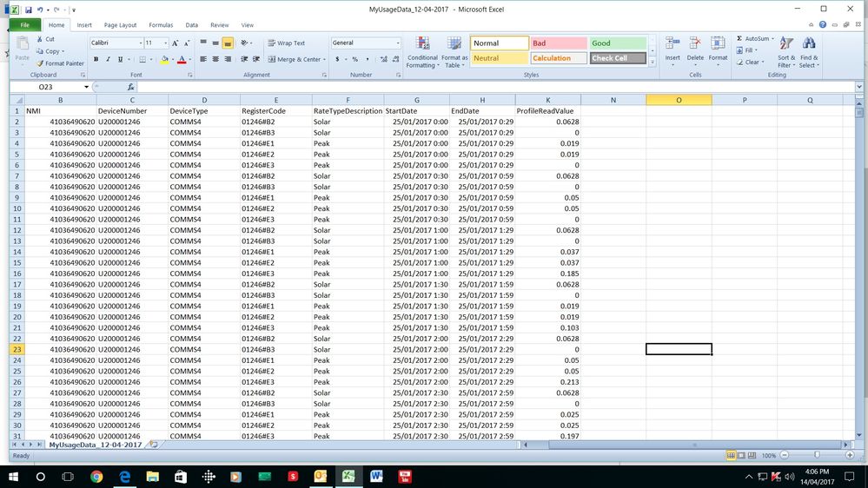Apply the Check Cell style

(618, 58)
